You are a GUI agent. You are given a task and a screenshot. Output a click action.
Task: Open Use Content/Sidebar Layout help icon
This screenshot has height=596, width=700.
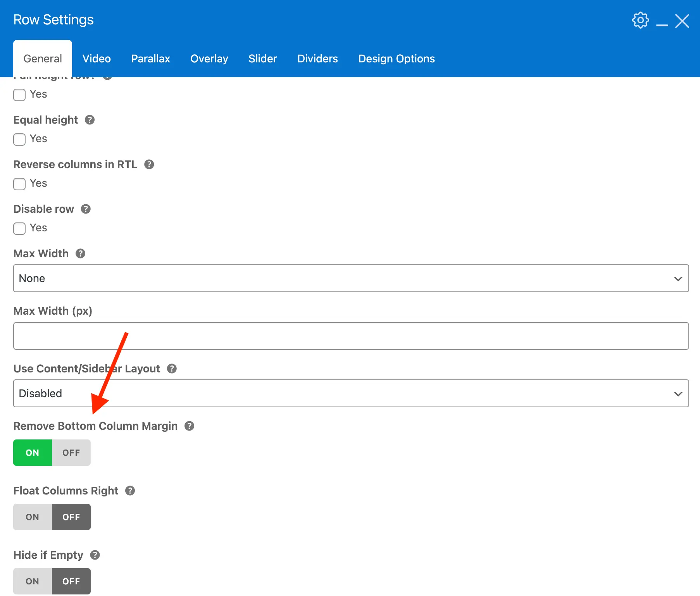[172, 369]
